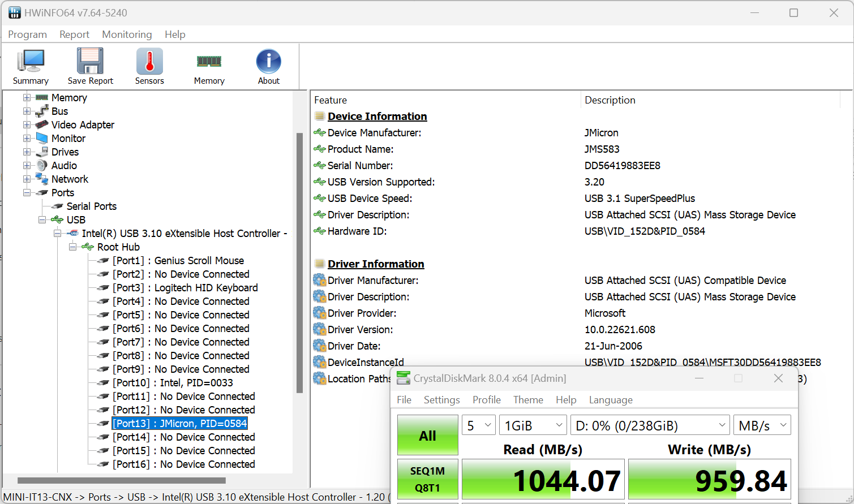Open the test count dropdown showing 5

(479, 425)
